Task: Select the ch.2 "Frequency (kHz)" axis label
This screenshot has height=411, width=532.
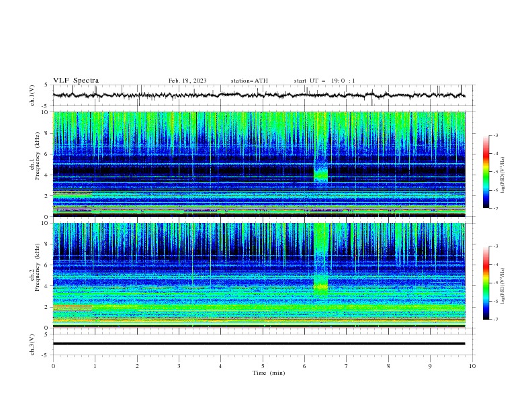Action: coord(38,267)
